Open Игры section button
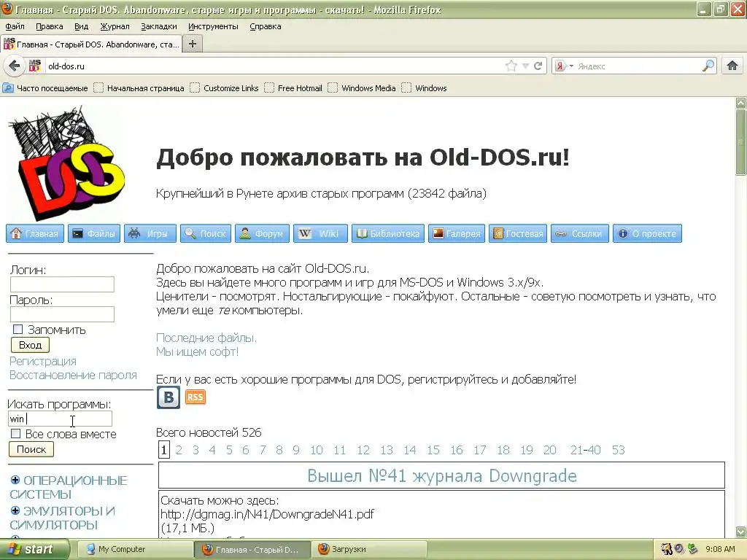This screenshot has height=560, width=747. coord(150,233)
